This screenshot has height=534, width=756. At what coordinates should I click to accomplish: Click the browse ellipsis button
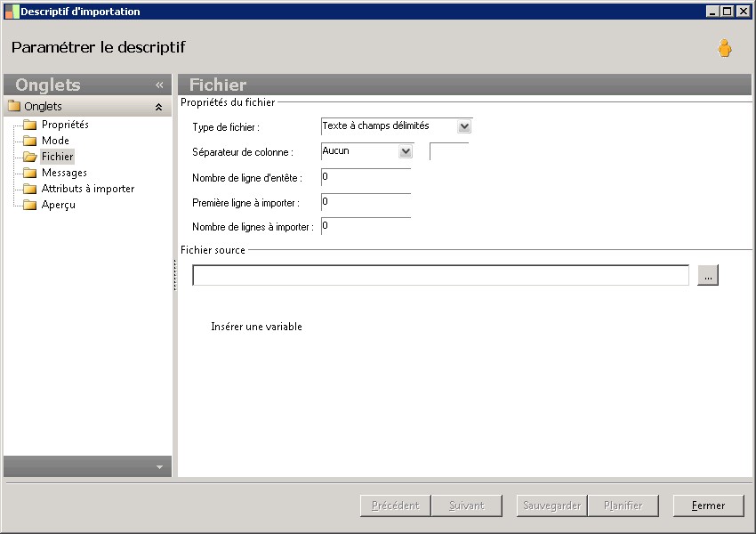pyautogui.click(x=708, y=275)
